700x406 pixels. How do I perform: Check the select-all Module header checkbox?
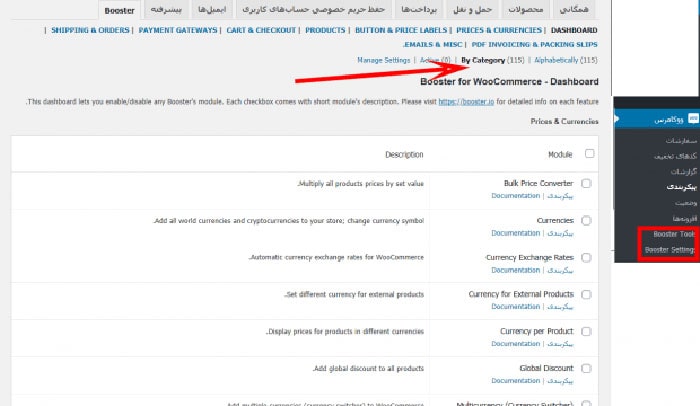[589, 154]
